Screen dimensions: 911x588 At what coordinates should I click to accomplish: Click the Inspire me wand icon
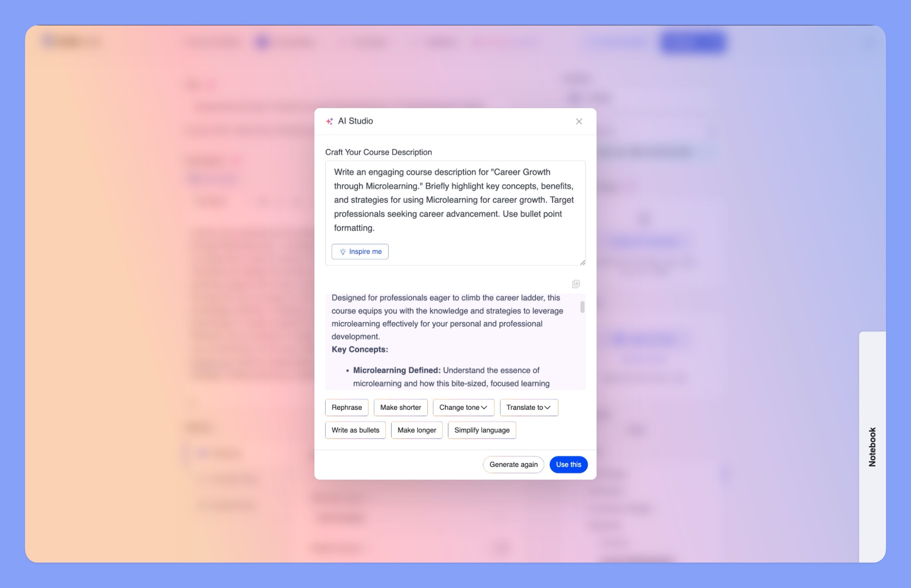pyautogui.click(x=342, y=251)
